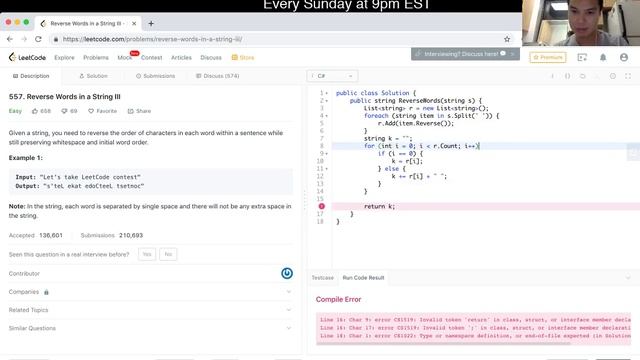The image size is (640, 360).
Task: Open Articles in top navigation
Action: pyautogui.click(x=181, y=58)
